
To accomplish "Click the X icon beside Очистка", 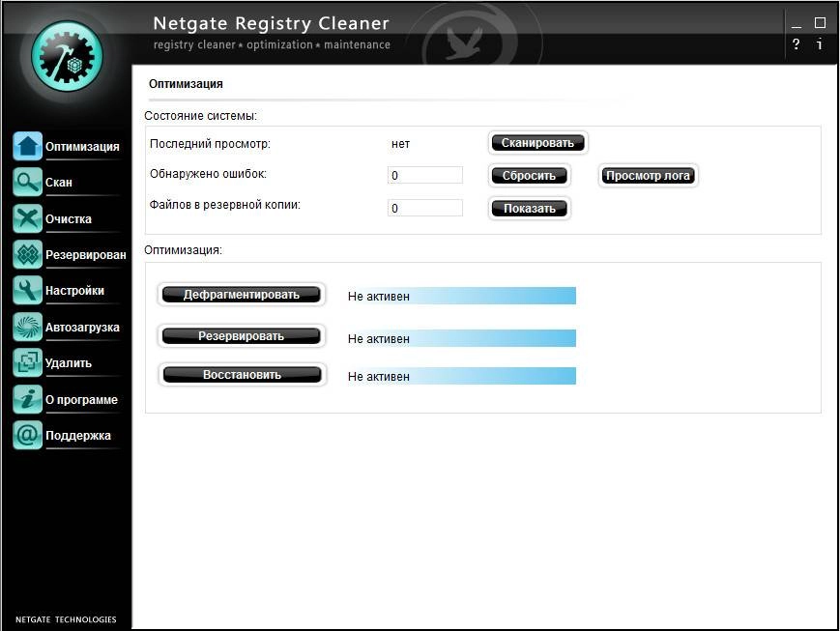I will click(27, 218).
